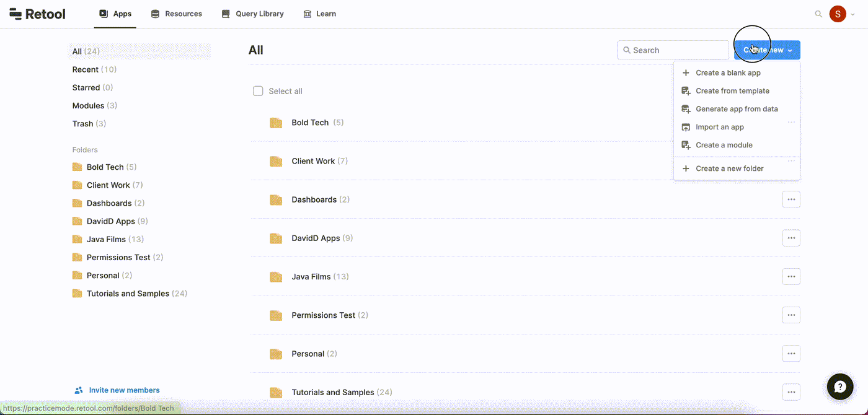The image size is (868, 415).
Task: Click the Personal folder icon in sidebar
Action: [x=77, y=276]
